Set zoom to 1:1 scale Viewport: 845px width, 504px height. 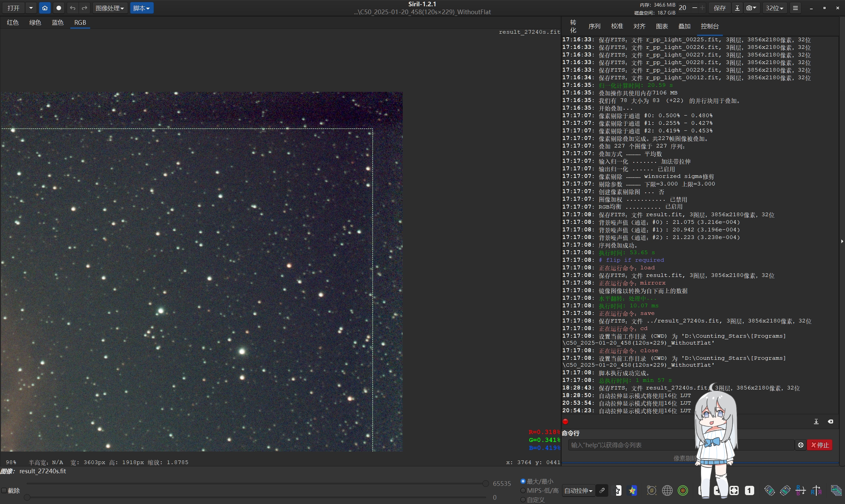749,490
